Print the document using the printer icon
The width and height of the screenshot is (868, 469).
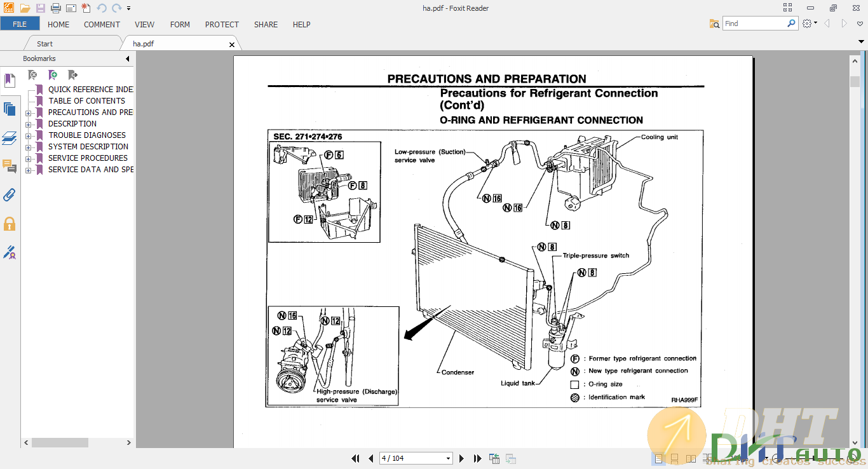[55, 8]
